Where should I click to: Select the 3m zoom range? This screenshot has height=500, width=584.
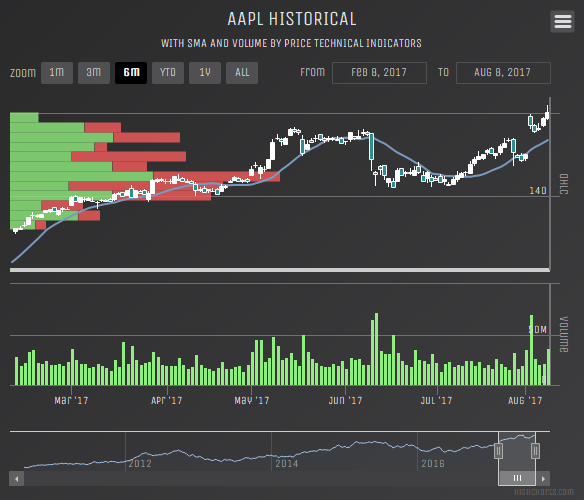coord(94,73)
